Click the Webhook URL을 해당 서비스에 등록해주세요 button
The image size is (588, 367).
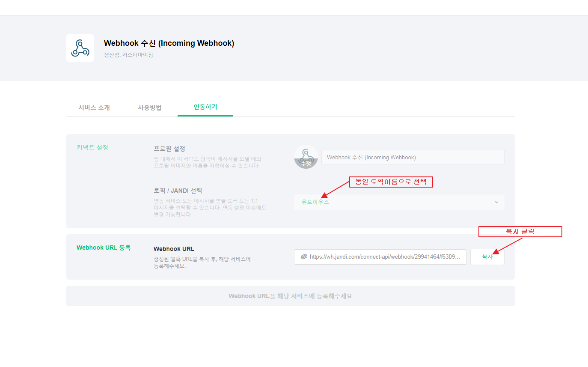pyautogui.click(x=290, y=296)
